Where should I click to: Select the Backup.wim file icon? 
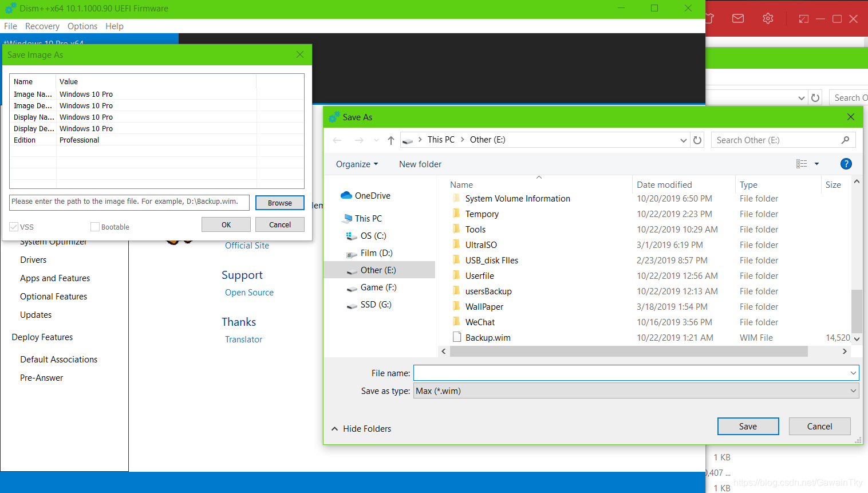457,337
